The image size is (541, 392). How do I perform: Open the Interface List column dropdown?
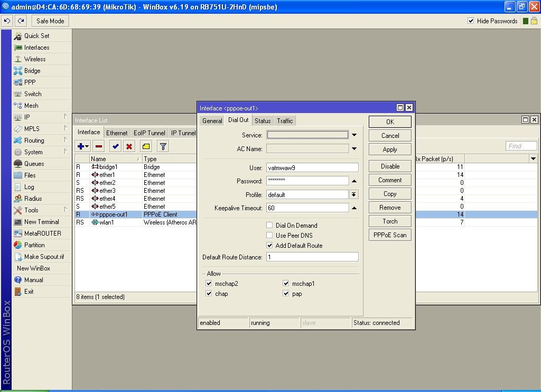point(534,158)
